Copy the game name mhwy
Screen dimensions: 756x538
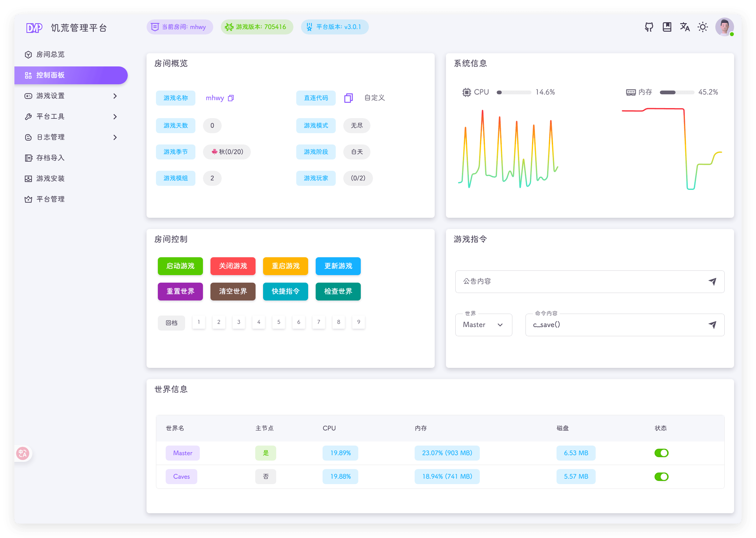click(231, 98)
